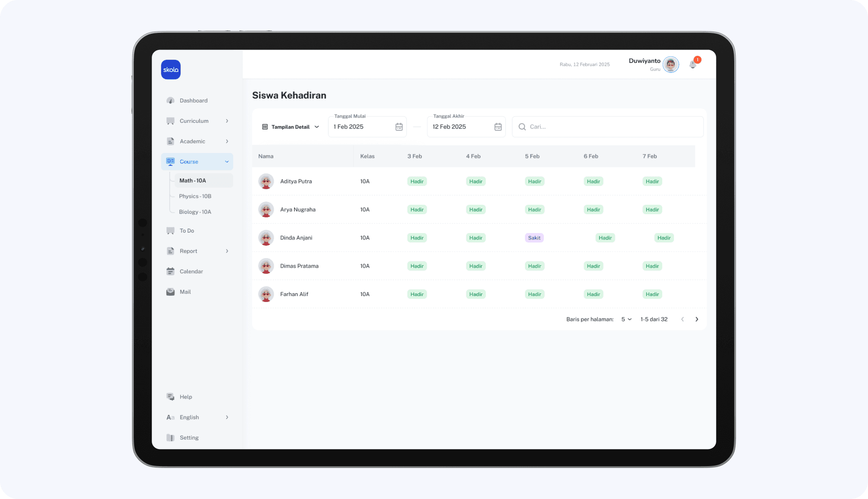Open the Setting sidebar icon
The height and width of the screenshot is (499, 868).
point(170,437)
